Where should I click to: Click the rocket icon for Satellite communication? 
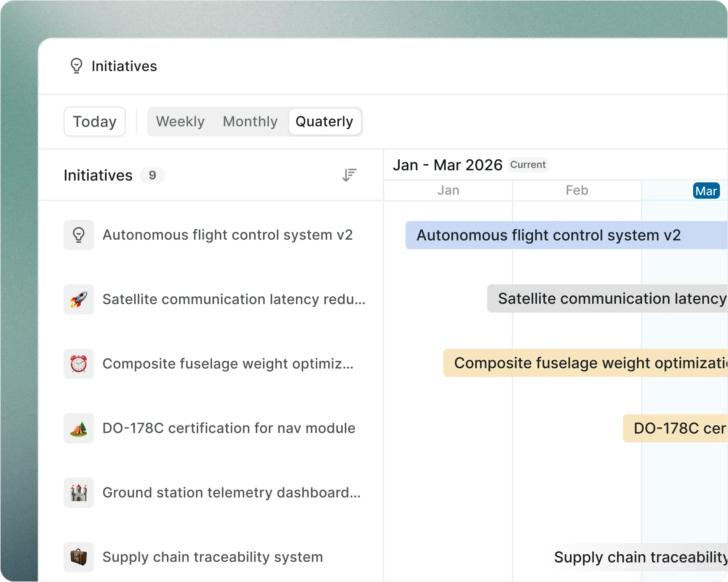click(x=79, y=299)
